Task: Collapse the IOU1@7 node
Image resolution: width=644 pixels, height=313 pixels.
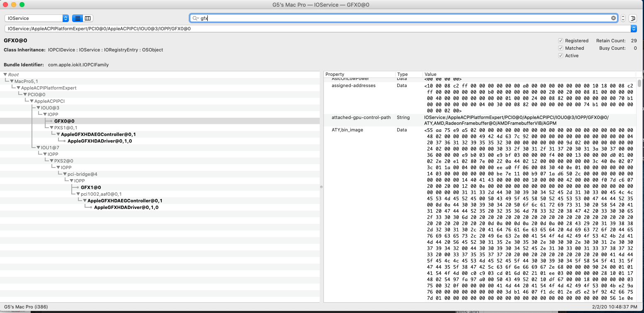Action: click(39, 148)
